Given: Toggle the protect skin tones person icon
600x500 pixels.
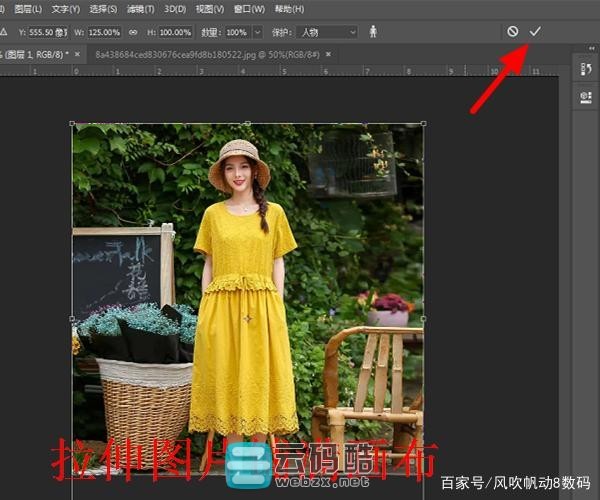Looking at the screenshot, I should tap(373, 32).
